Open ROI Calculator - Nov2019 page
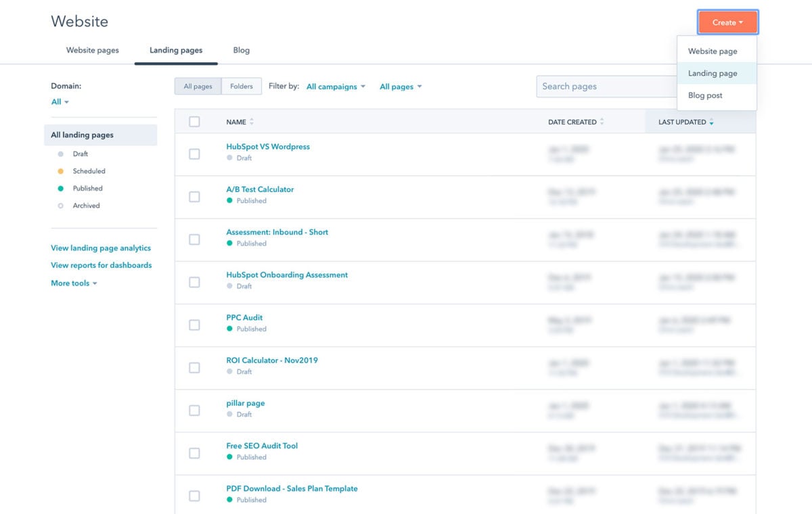Viewport: 812px width, 514px height. [271, 360]
